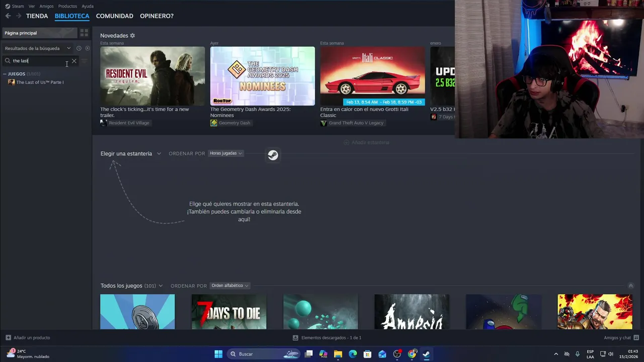Expand the Todos los juegos dropdown
Screen dimensions: 644x362
132,286
